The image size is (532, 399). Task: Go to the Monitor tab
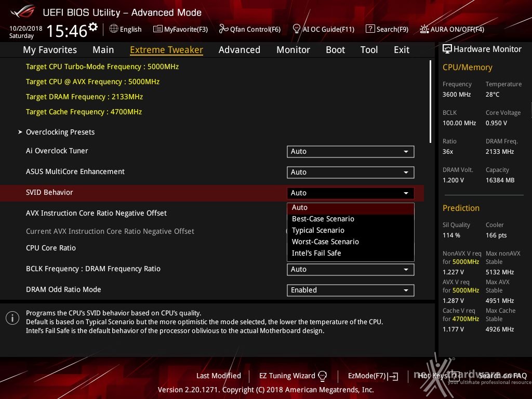click(293, 50)
